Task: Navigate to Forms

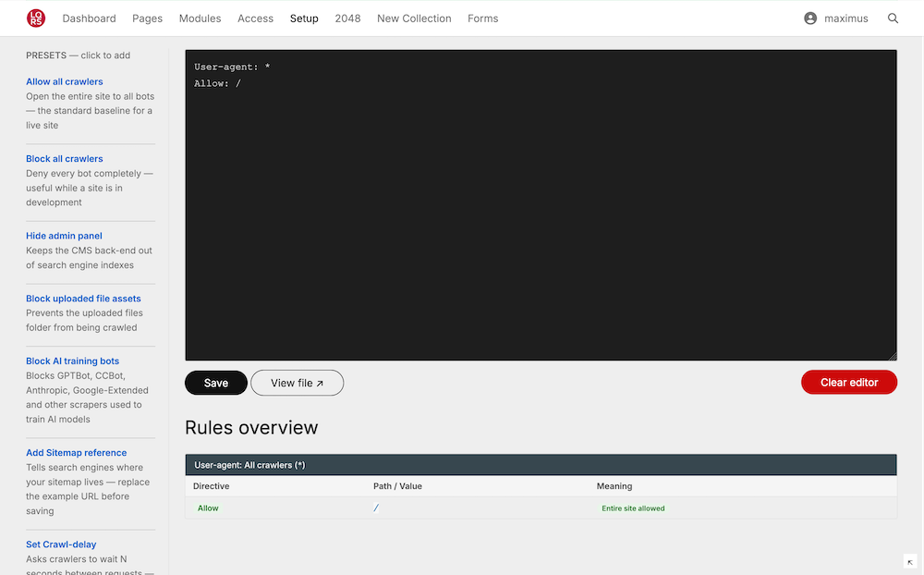Action: coord(482,18)
